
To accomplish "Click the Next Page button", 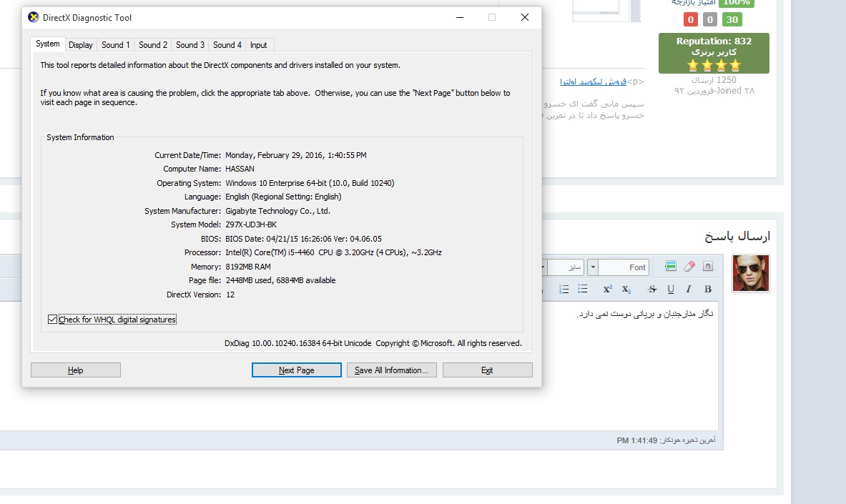I will tap(296, 370).
